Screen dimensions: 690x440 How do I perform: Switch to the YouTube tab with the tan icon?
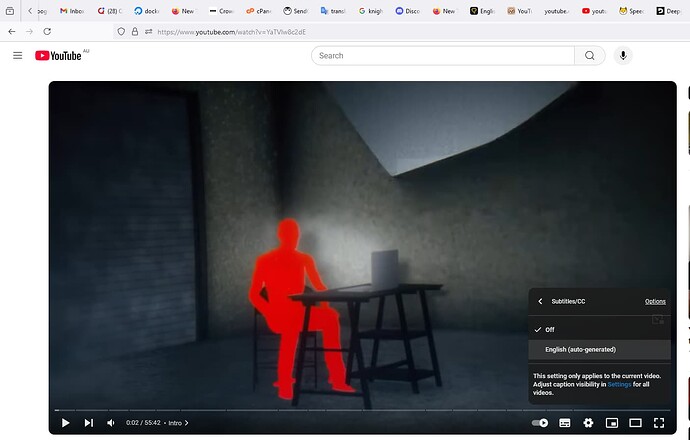[520, 11]
